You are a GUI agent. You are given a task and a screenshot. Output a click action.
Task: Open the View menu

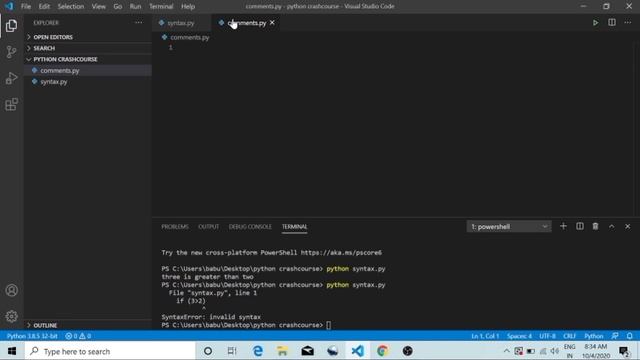click(x=98, y=7)
